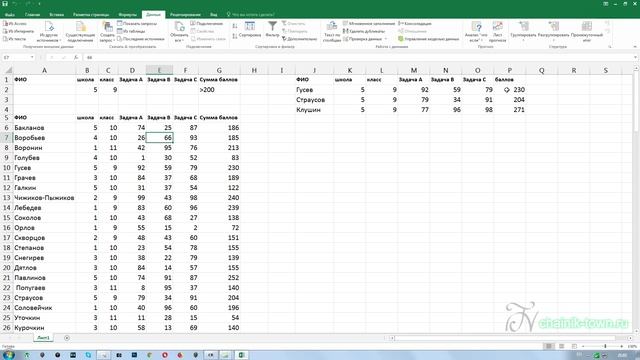Switch to Normal view in status bar
640x360 pixels.
(x=549, y=346)
